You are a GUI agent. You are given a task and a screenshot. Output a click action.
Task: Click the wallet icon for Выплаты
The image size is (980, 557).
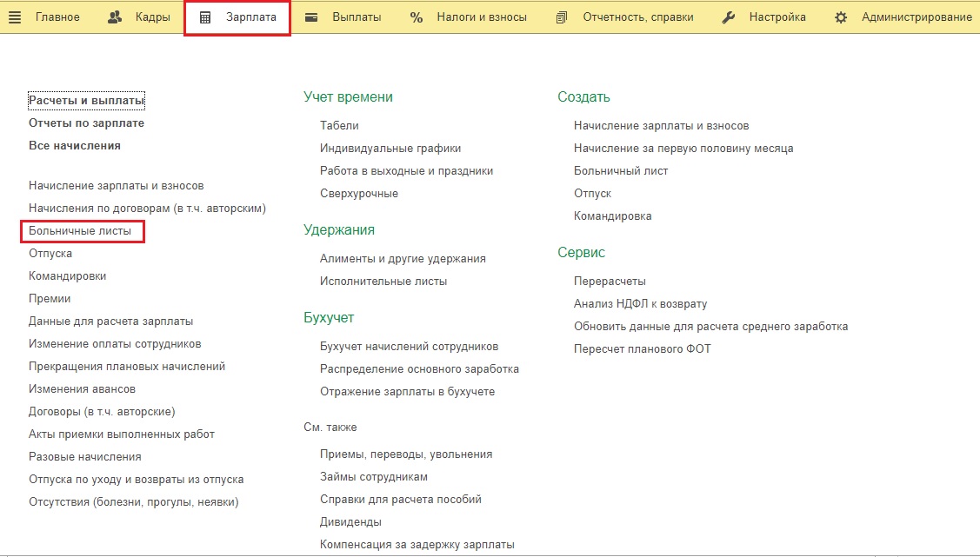[311, 17]
